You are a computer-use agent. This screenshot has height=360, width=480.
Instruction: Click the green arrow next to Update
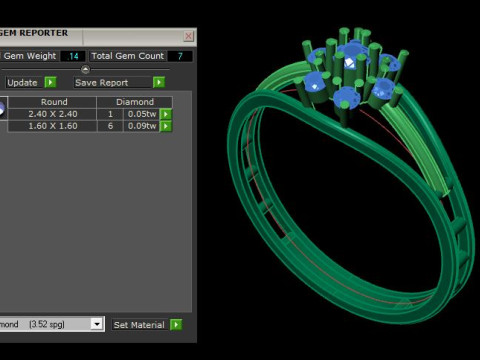point(50,82)
